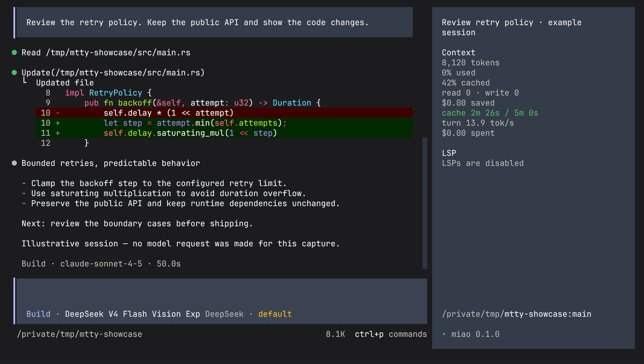The width and height of the screenshot is (644, 364).
Task: Click added line 'self.delay.saturating_mul(1 << step)'
Action: point(224,133)
